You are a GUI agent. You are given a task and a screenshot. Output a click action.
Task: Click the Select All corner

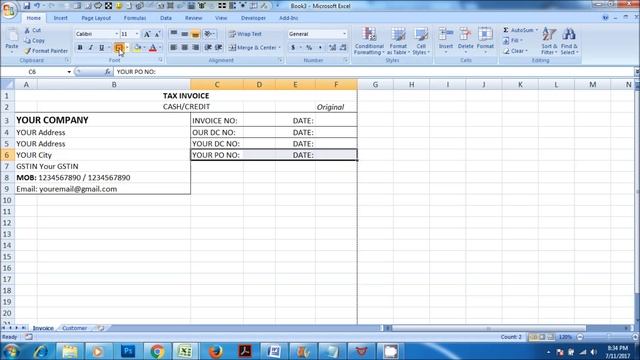coord(7,84)
